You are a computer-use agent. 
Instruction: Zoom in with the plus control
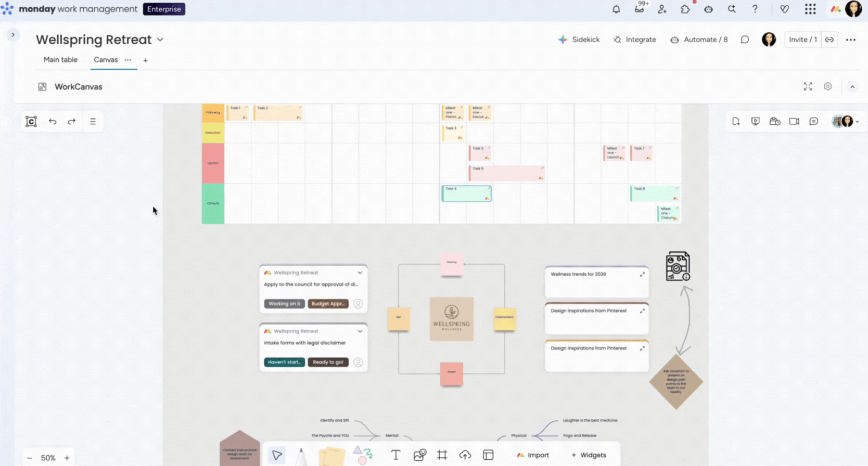point(67,458)
